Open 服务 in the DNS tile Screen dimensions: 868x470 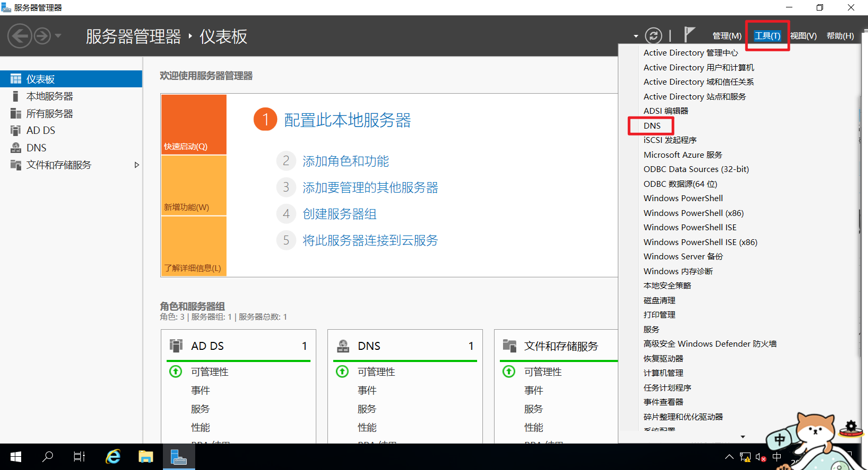point(367,409)
